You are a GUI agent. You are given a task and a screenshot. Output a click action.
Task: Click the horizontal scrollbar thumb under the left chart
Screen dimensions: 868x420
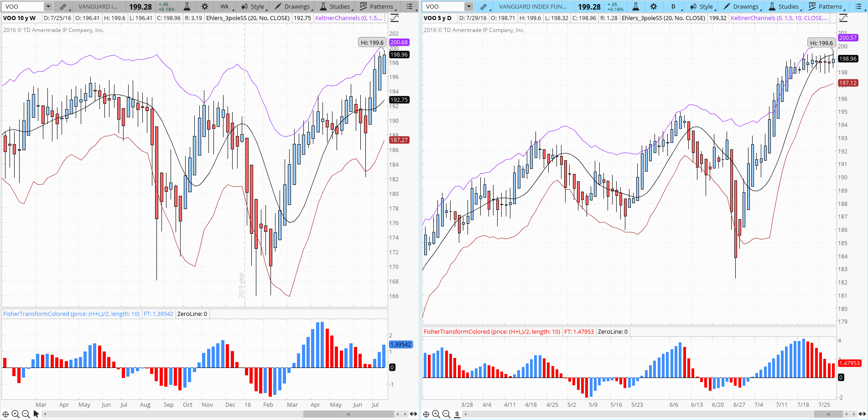click(348, 414)
